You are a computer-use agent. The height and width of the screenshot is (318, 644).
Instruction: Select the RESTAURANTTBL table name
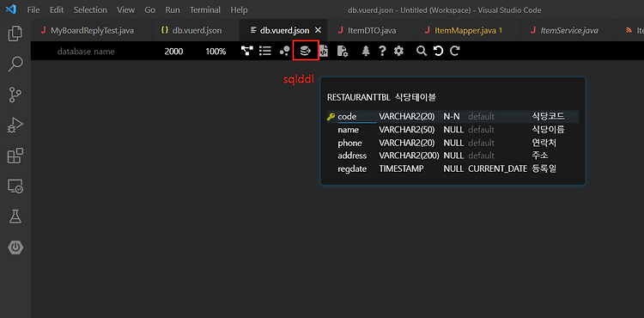click(359, 97)
